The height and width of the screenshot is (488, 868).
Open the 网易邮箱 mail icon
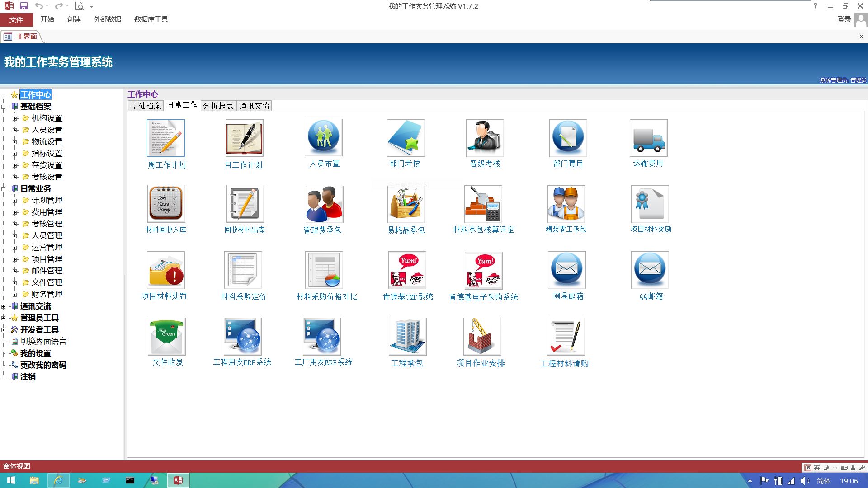pyautogui.click(x=567, y=270)
